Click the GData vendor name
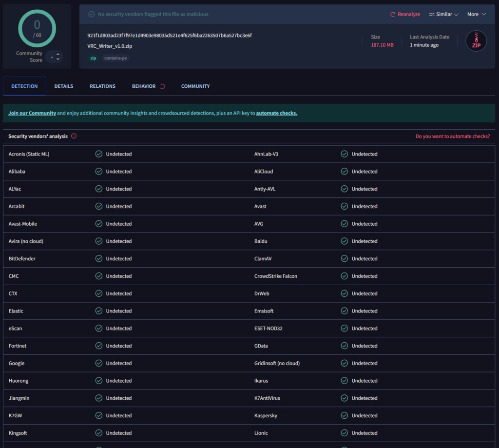This screenshot has width=499, height=448. tap(261, 346)
